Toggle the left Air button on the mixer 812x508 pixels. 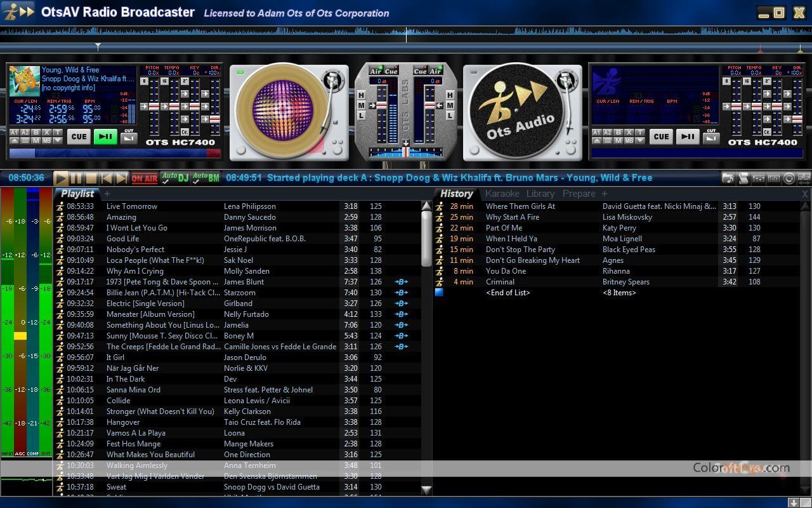pyautogui.click(x=376, y=71)
